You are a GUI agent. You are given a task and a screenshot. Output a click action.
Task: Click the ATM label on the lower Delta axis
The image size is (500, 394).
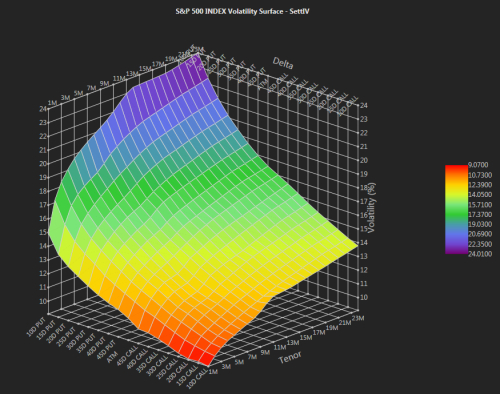click(x=112, y=357)
